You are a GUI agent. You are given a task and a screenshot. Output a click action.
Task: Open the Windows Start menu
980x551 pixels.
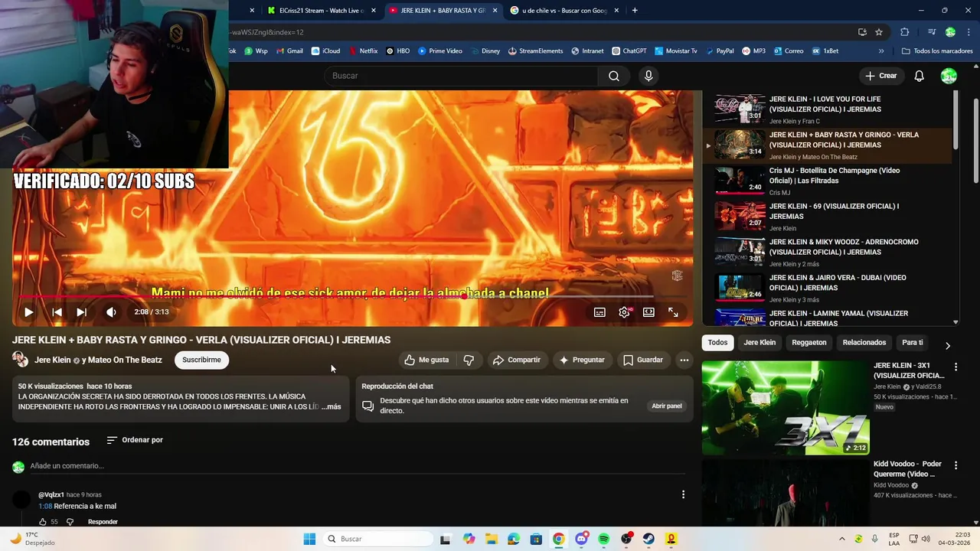(309, 539)
